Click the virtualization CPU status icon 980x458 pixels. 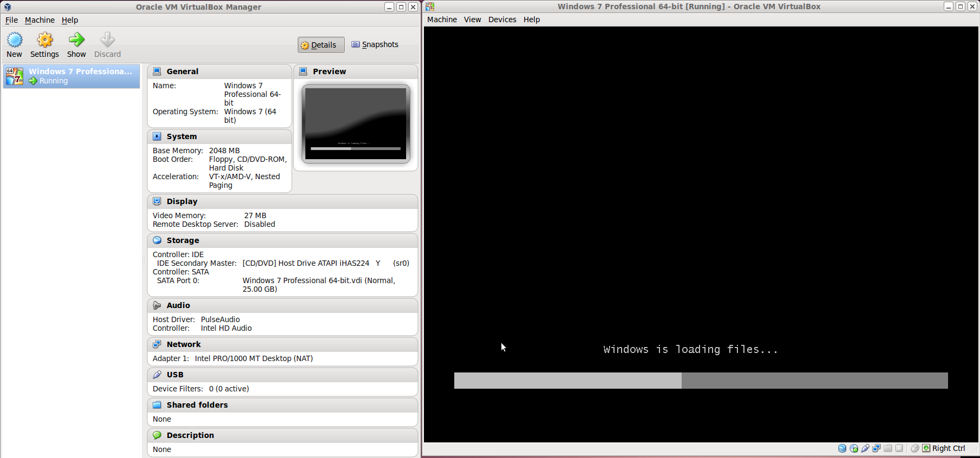click(899, 448)
